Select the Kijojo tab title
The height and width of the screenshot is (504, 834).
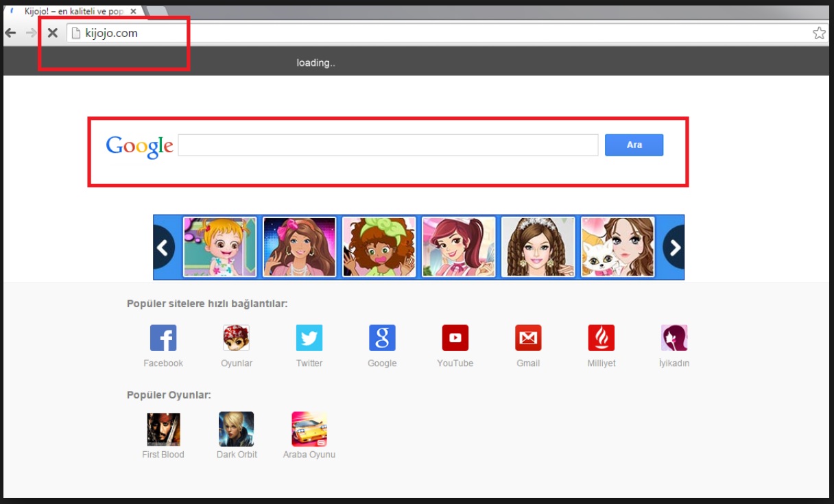coord(73,12)
